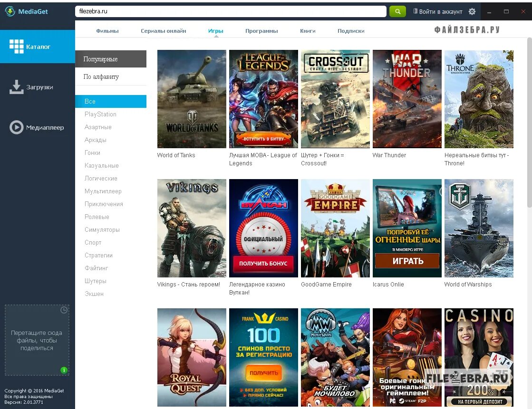The image size is (532, 409).
Task: Open the World of Warships cover image
Action: [x=479, y=228]
